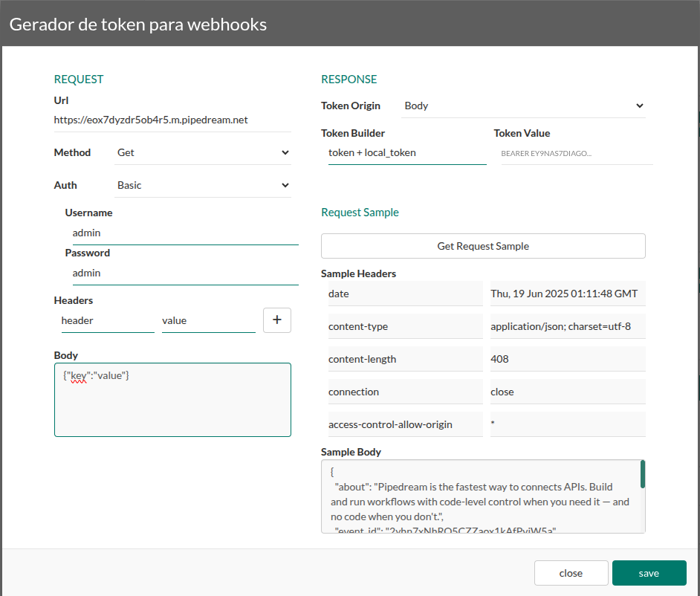Click the close button in the footer

pos(571,573)
